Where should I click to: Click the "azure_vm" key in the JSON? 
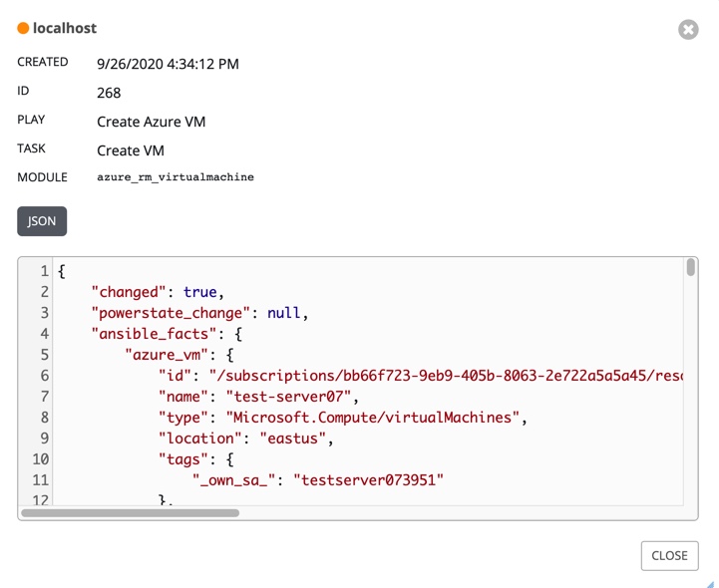tap(163, 355)
